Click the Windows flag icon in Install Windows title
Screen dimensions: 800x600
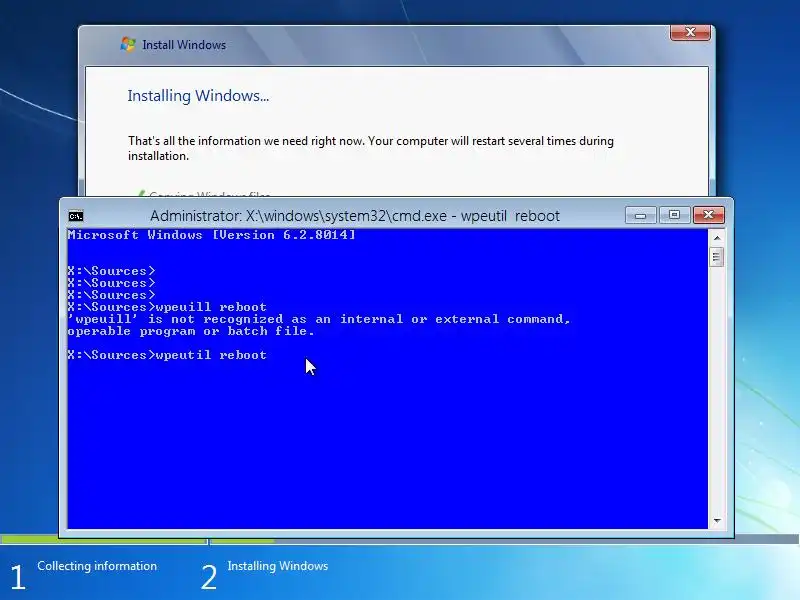pos(128,44)
